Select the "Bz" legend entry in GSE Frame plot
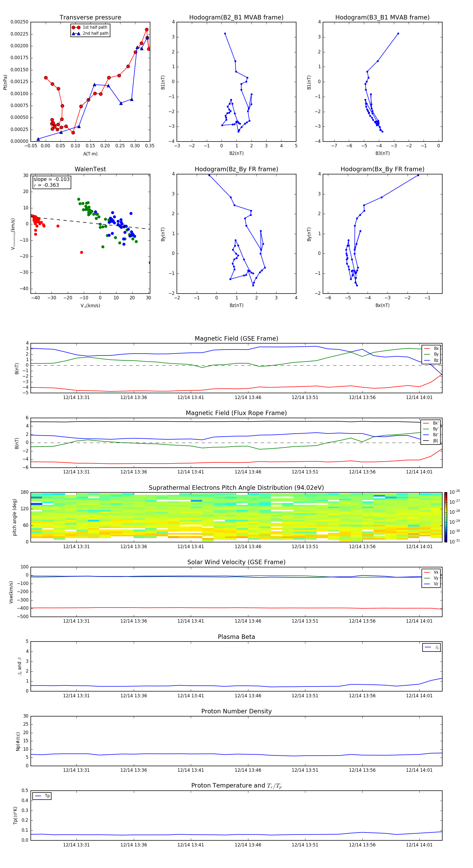473x868 pixels. coord(431,360)
